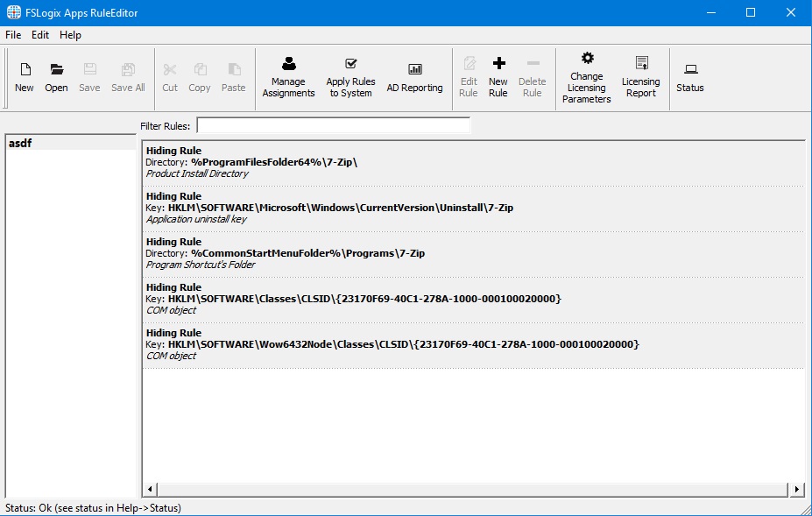Maximize the RuleEditor window

point(751,12)
